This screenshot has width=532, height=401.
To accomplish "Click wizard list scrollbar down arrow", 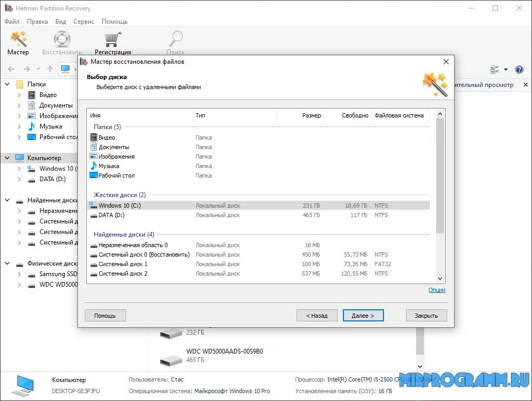I will (x=440, y=279).
